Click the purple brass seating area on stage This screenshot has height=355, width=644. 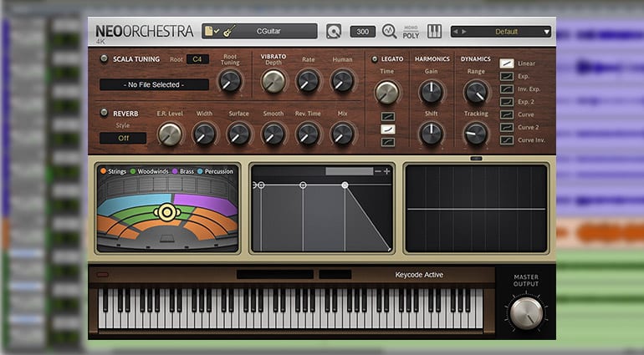[x=206, y=203]
